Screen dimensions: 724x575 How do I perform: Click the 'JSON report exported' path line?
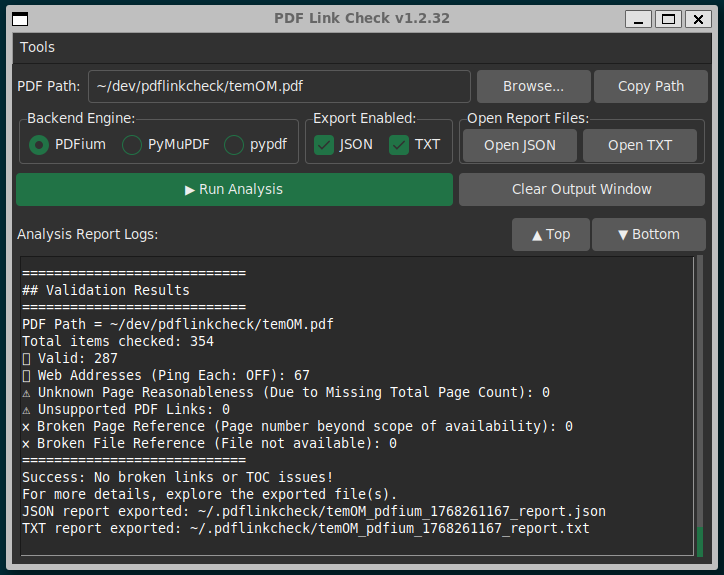point(314,512)
